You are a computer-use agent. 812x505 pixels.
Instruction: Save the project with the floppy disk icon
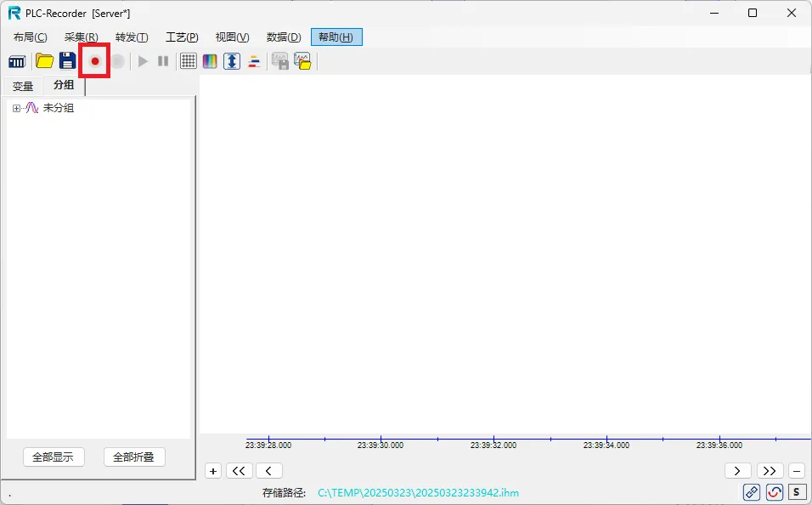coord(67,61)
